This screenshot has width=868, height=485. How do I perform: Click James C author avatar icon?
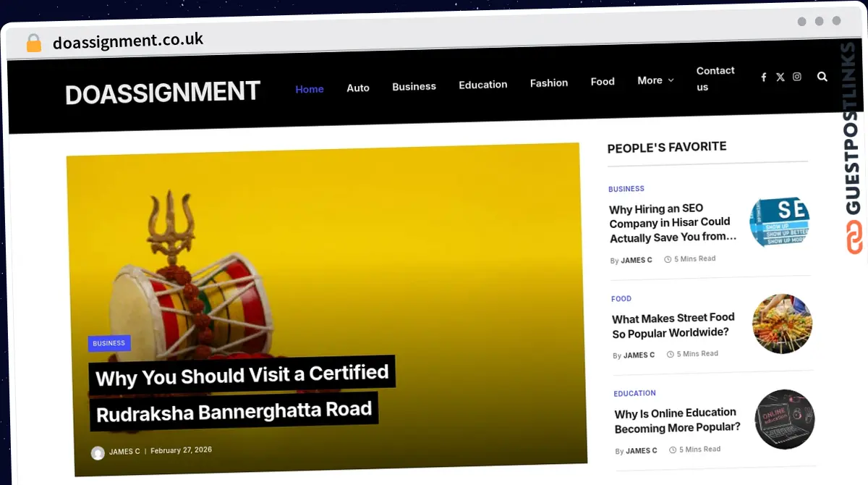pos(98,452)
